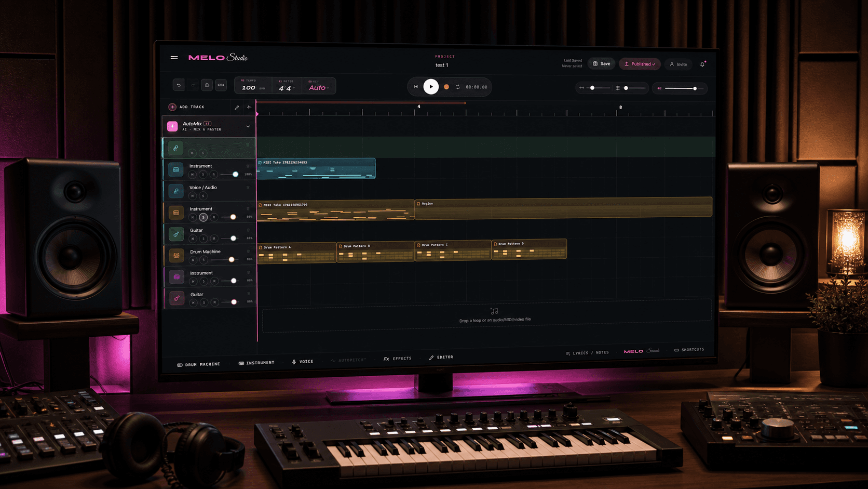This screenshot has height=489, width=868.
Task: Click the horizontal zoom arrows icon
Action: [581, 88]
